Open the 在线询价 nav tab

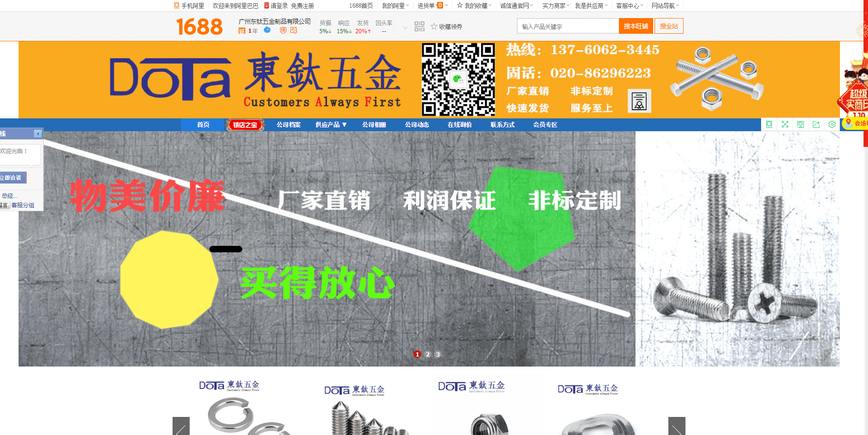coord(460,125)
